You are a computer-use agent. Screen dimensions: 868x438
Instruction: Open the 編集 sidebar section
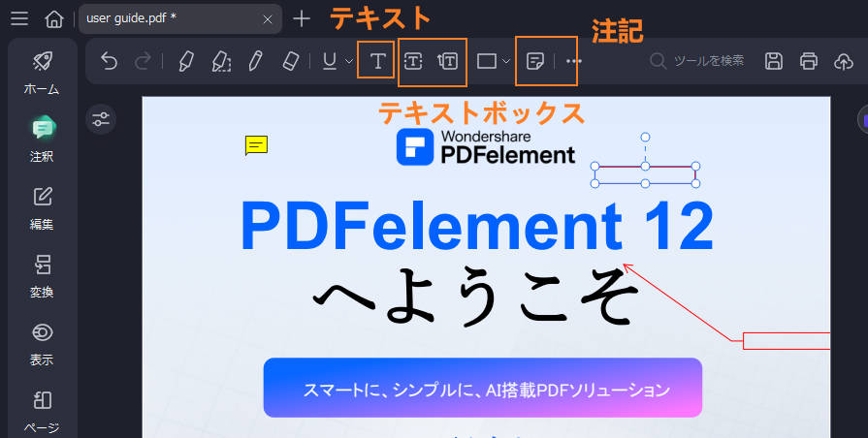(x=42, y=208)
